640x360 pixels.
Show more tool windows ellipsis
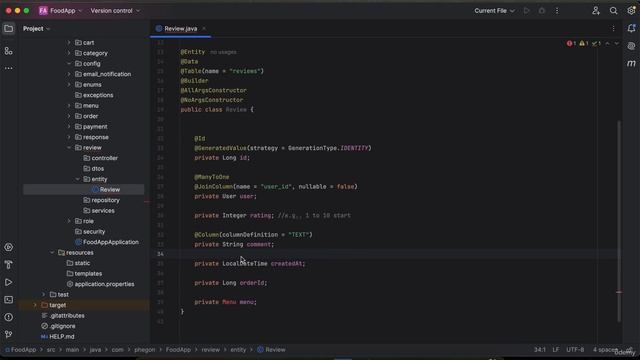point(9,68)
